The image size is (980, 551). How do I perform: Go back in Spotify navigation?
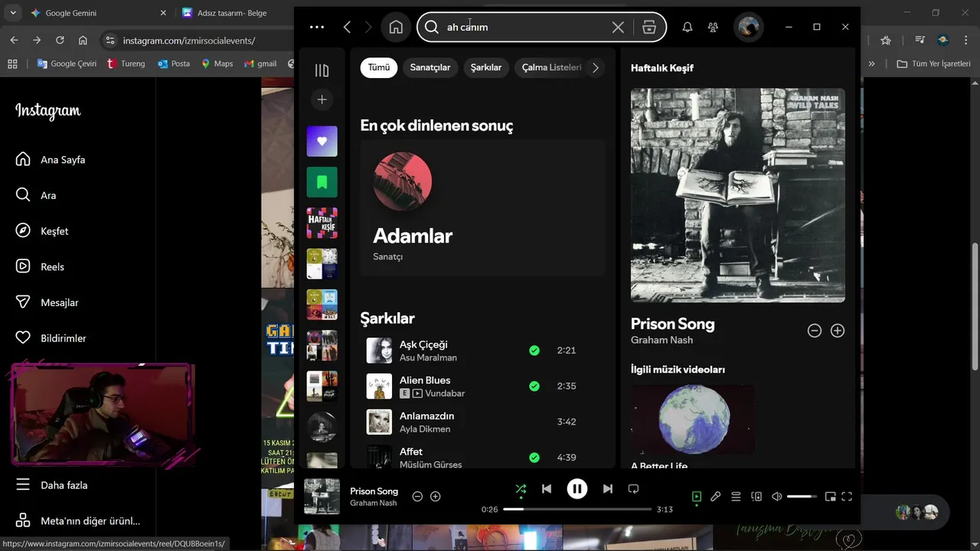click(347, 27)
